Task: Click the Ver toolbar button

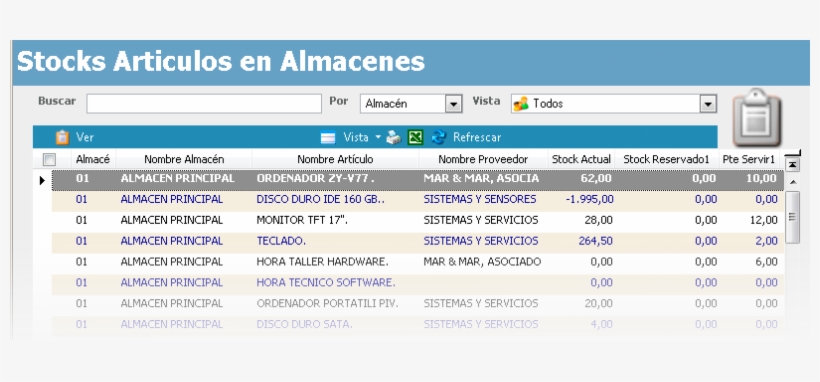Action: click(75, 137)
